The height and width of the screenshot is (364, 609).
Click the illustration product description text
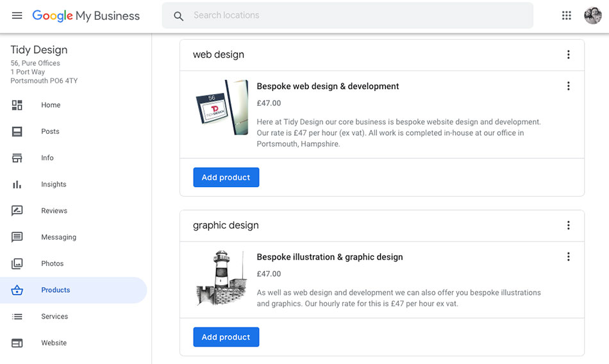399,298
